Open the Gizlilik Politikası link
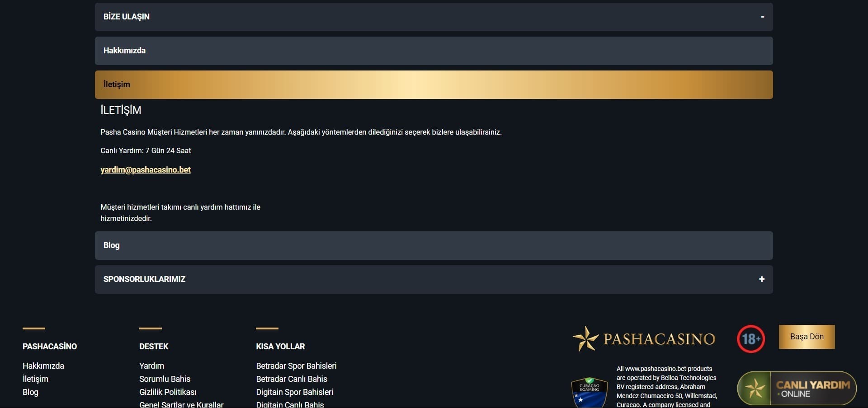This screenshot has width=868, height=408. click(x=168, y=392)
